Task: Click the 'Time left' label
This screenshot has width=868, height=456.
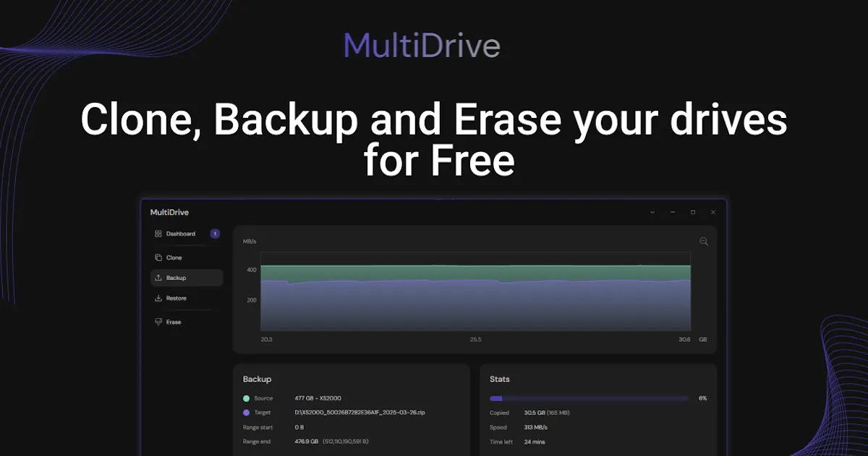Action: pos(501,442)
